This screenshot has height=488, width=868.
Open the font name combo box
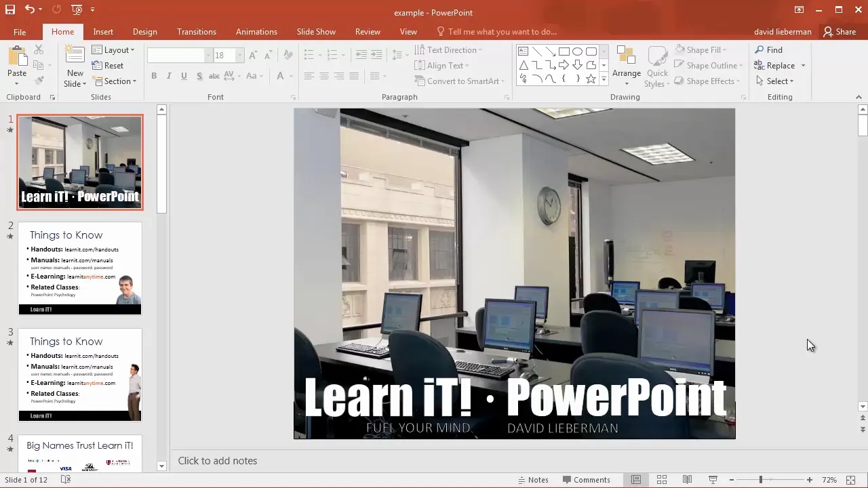[x=180, y=55]
